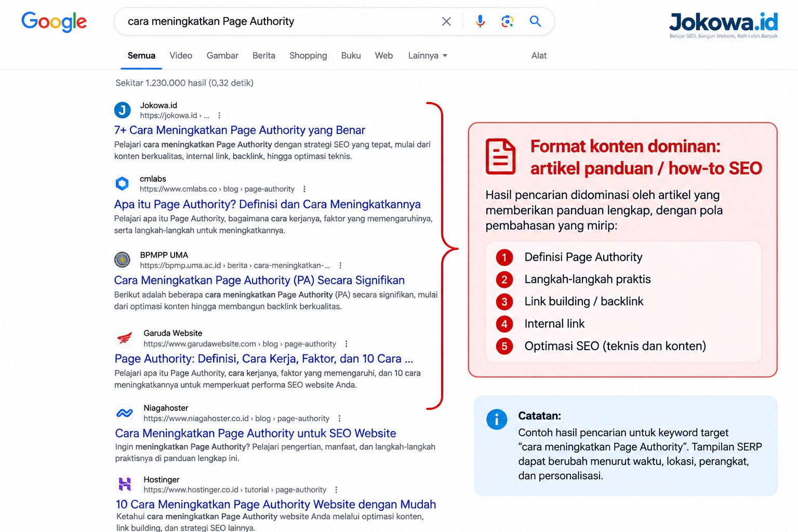This screenshot has width=798, height=532.
Task: Click the Jokowa.id favicon in the first result
Action: pos(123,110)
